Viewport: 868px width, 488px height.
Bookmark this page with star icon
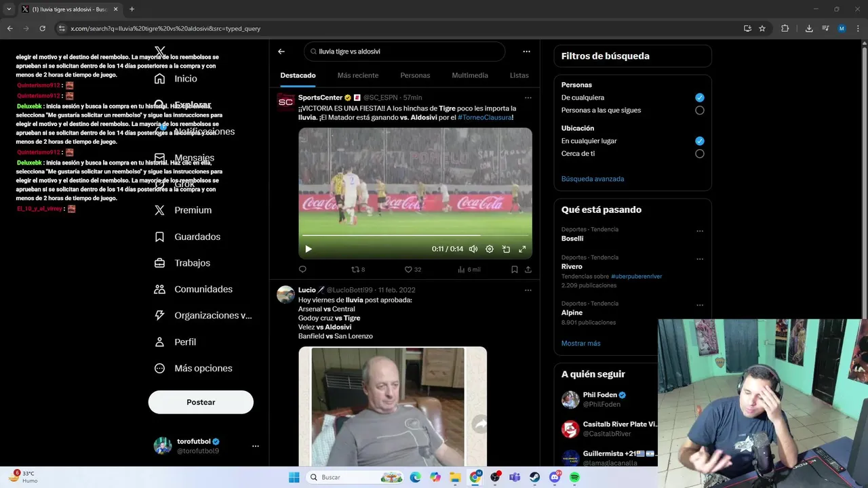[762, 28]
